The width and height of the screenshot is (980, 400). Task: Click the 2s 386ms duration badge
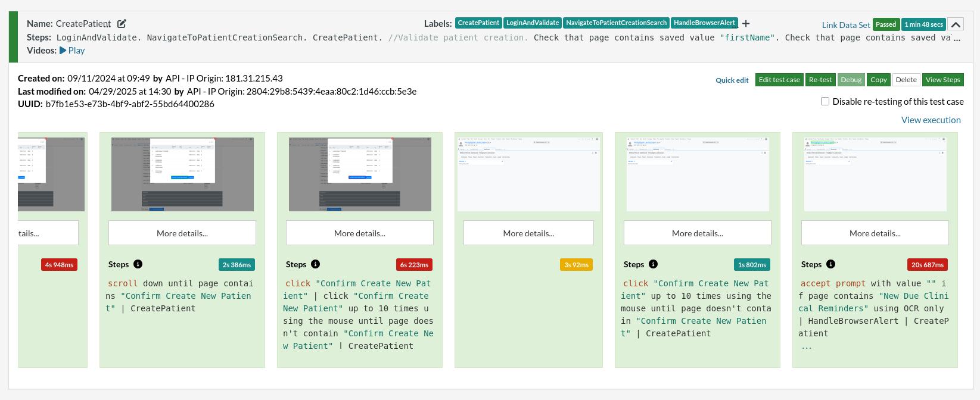click(237, 265)
